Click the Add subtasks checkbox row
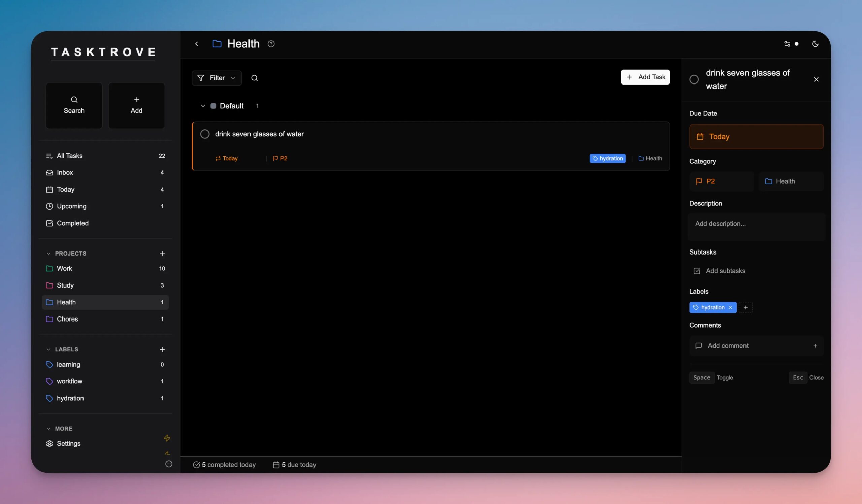The width and height of the screenshot is (862, 504). pos(725,271)
